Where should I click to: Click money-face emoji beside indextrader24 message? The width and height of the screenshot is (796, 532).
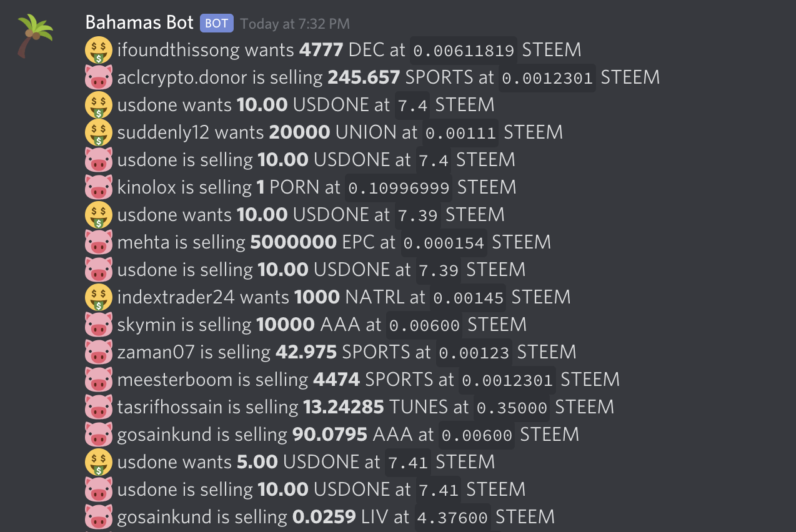pyautogui.click(x=98, y=297)
